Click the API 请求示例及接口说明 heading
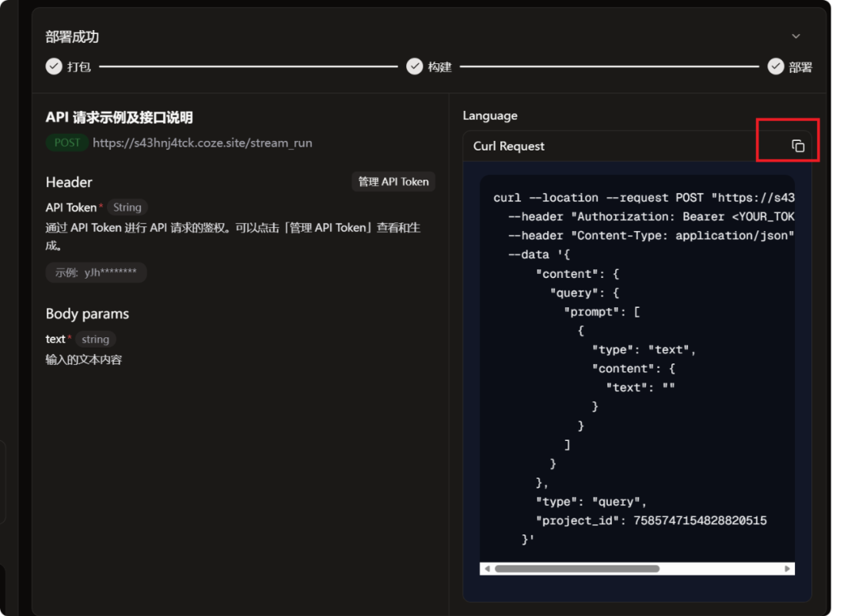 120,117
